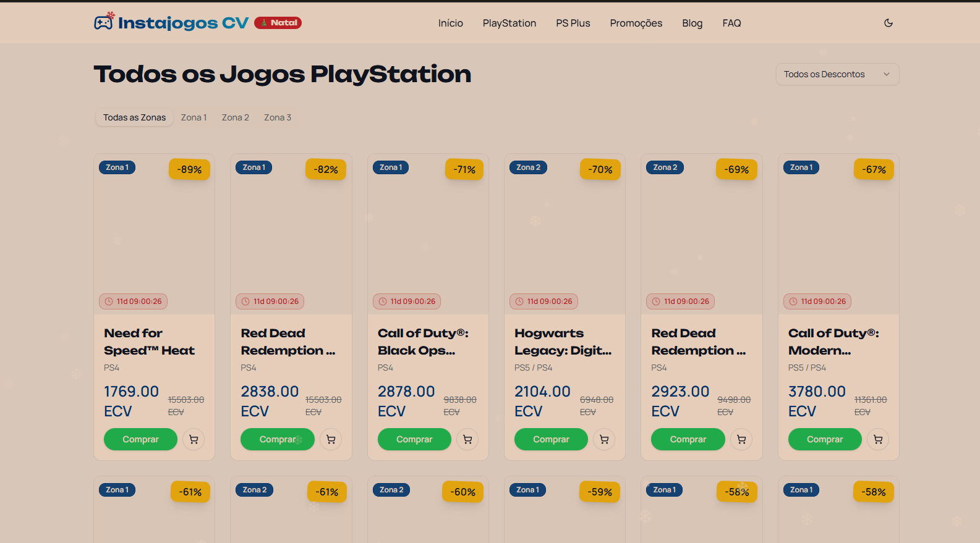The height and width of the screenshot is (543, 980).
Task: Open the PS Plus menu item
Action: (573, 23)
